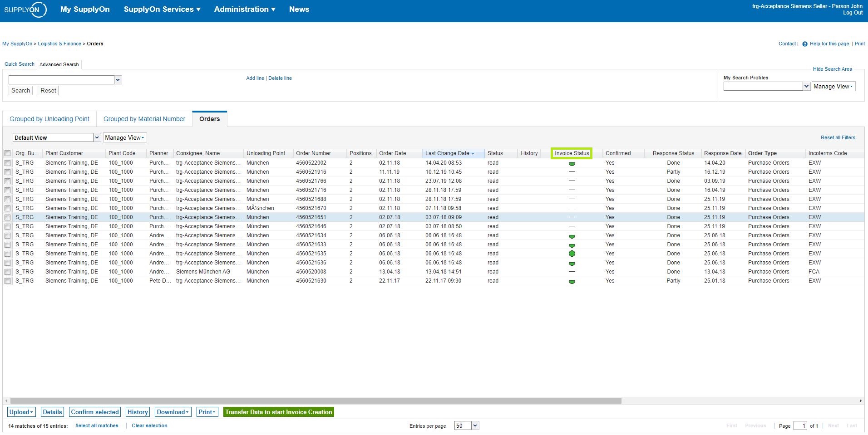Select the Orders tab
The height and width of the screenshot is (435, 868).
pyautogui.click(x=210, y=119)
